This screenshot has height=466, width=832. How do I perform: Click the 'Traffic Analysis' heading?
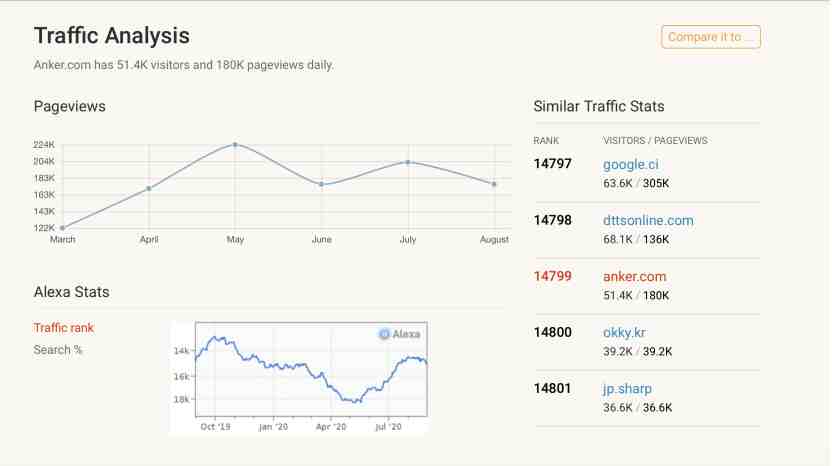pos(111,36)
